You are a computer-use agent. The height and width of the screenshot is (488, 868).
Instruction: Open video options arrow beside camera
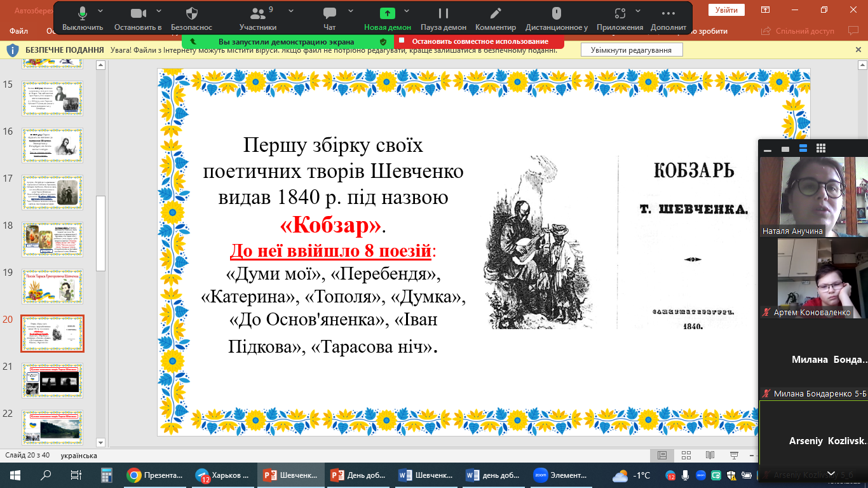coord(158,11)
